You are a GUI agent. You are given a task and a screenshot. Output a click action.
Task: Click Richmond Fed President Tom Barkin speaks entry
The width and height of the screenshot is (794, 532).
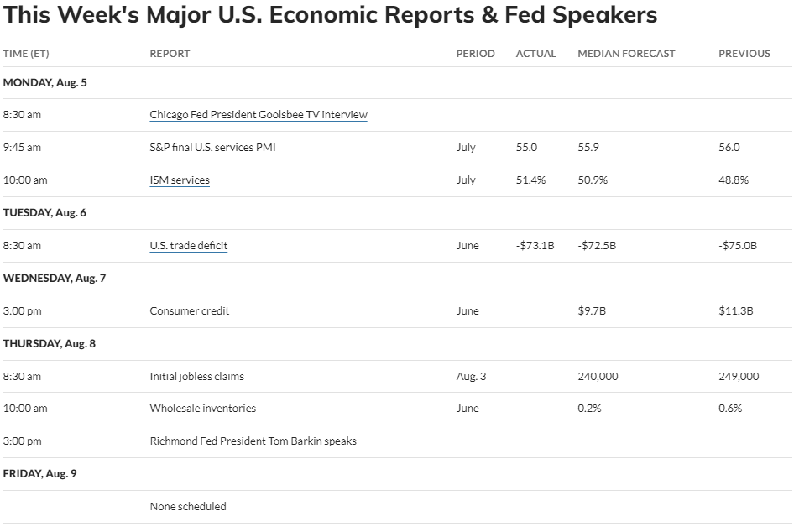coord(253,441)
